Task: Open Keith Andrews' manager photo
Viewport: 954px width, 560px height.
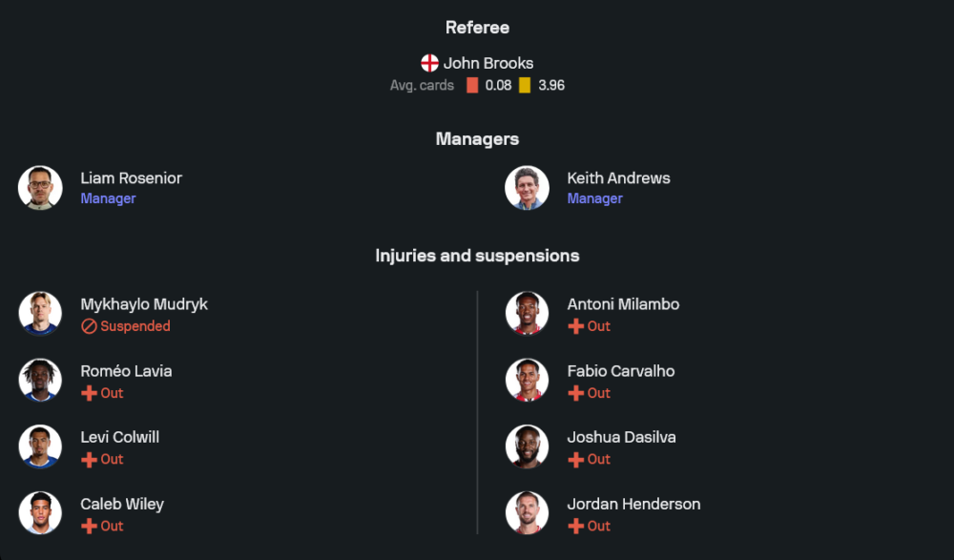Action: [x=527, y=188]
